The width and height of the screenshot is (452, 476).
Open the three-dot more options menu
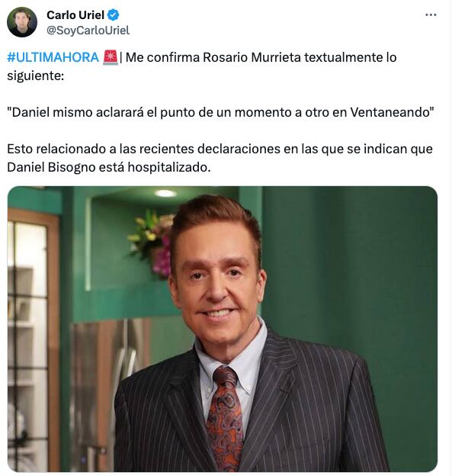tap(431, 15)
